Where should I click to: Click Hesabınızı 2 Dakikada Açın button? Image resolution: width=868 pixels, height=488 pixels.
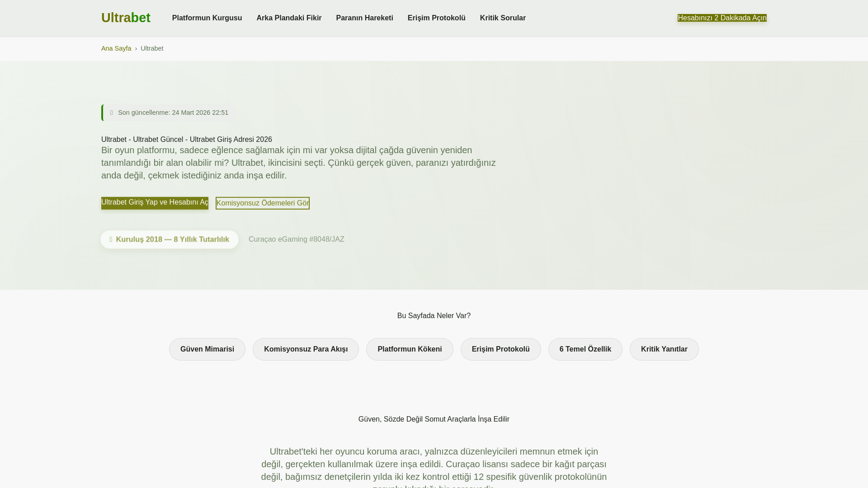click(x=722, y=18)
